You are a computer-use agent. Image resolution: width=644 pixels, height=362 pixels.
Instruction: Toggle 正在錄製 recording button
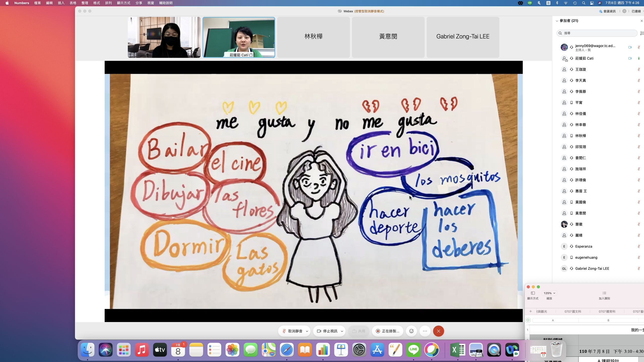(x=387, y=331)
